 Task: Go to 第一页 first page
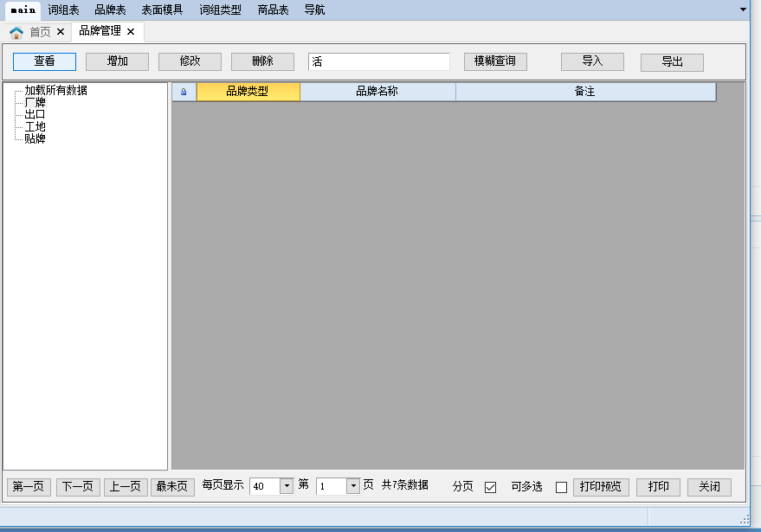[x=29, y=487]
